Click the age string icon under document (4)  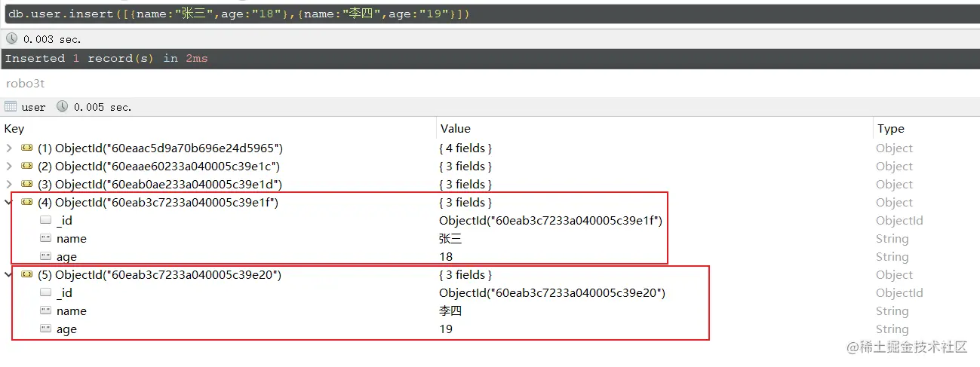point(45,257)
